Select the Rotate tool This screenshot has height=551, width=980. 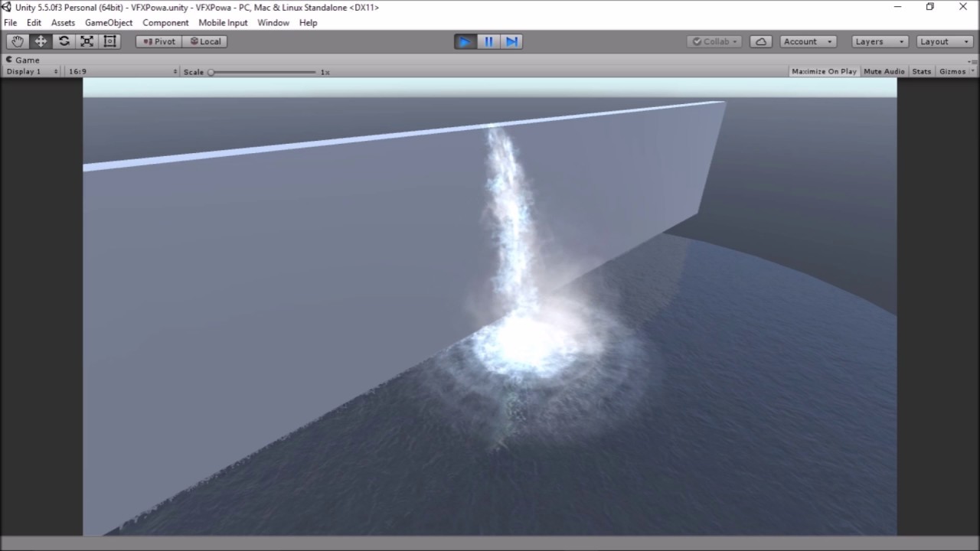64,41
